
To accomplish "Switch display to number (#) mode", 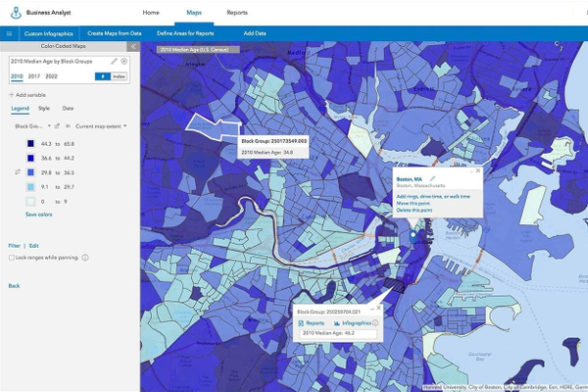I will [x=102, y=75].
